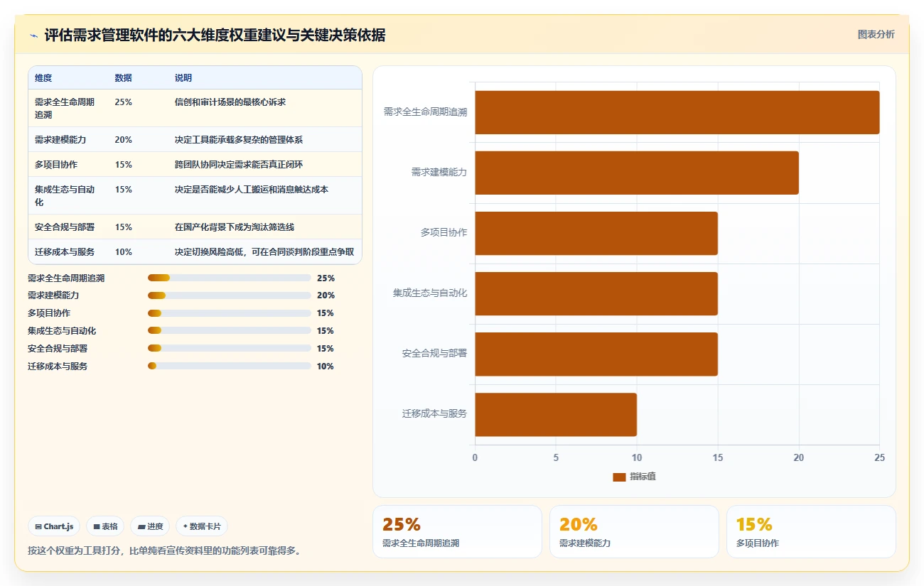The width and height of the screenshot is (924, 586).
Task: Open the 20% 需求建模能力 data card
Action: click(x=634, y=531)
